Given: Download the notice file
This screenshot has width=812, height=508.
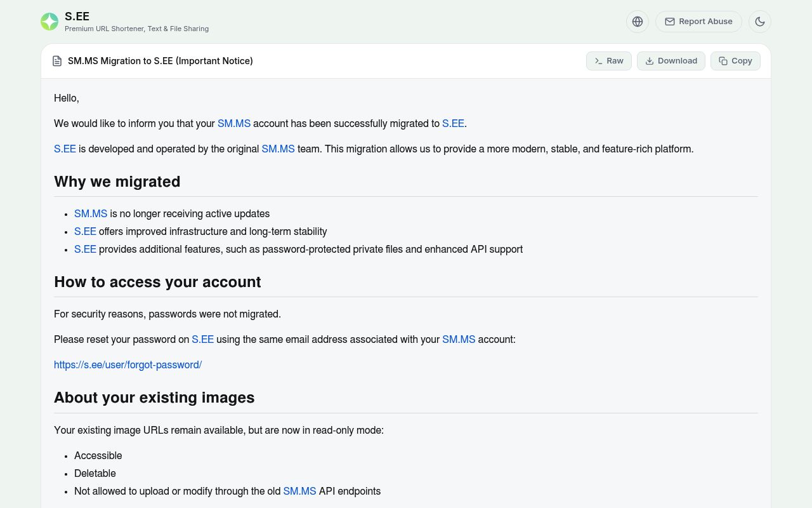Looking at the screenshot, I should tap(671, 61).
